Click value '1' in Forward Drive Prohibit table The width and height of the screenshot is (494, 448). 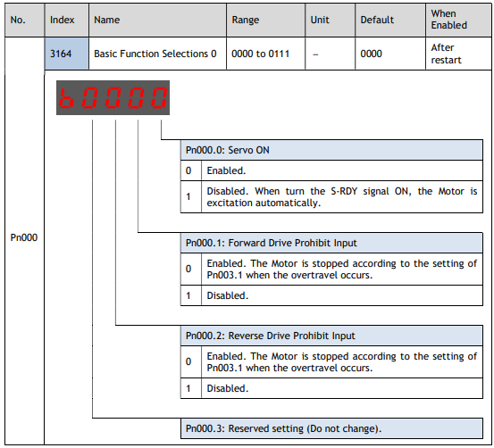[x=191, y=295]
